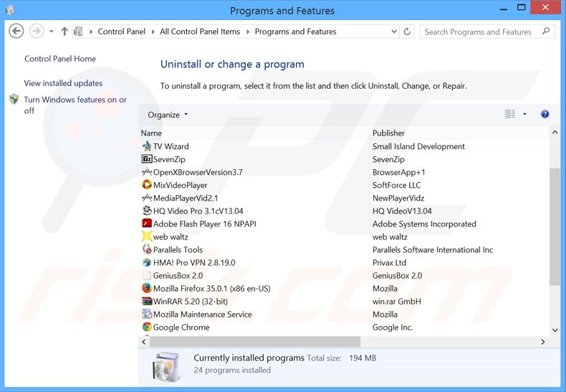Select Adobe Flash Player 16 NPAPI entry
Image resolution: width=566 pixels, height=392 pixels.
pyautogui.click(x=205, y=224)
